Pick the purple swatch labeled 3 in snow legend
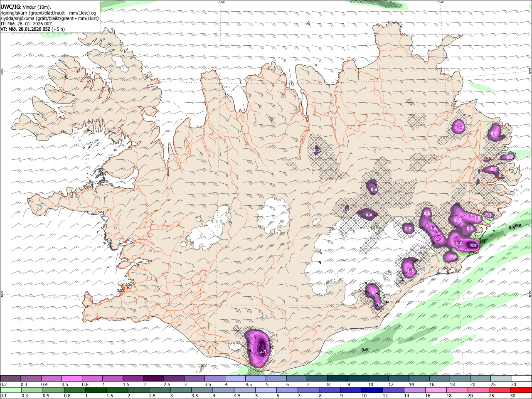Viewport: 532px width, 399px height. point(195,379)
